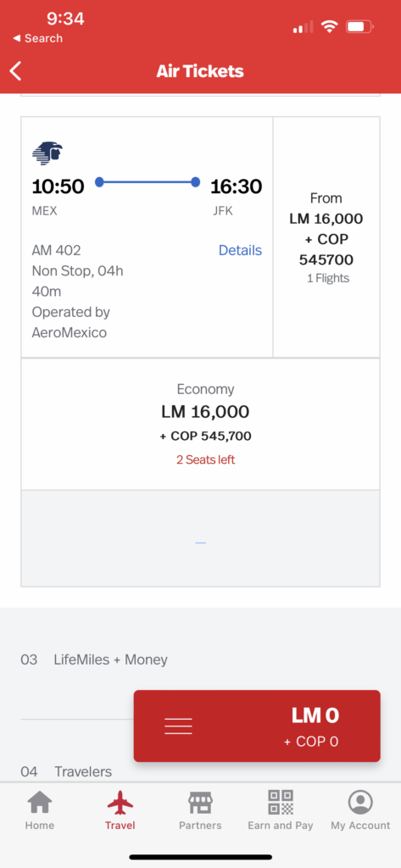This screenshot has width=401, height=868.
Task: Tap the From LM 16,000 price cell
Action: tap(326, 237)
